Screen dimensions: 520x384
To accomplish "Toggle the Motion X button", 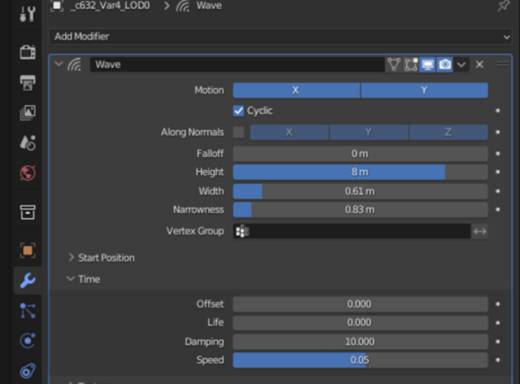I will [x=296, y=90].
